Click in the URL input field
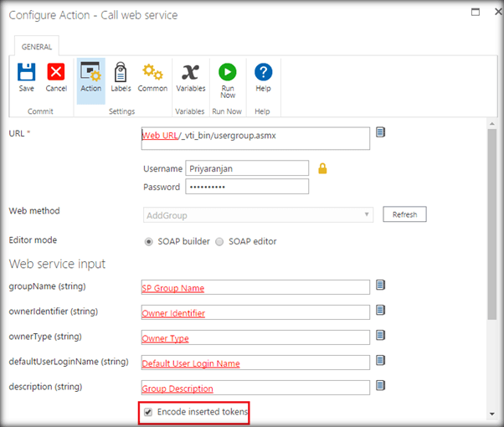This screenshot has width=504, height=427. [x=255, y=139]
